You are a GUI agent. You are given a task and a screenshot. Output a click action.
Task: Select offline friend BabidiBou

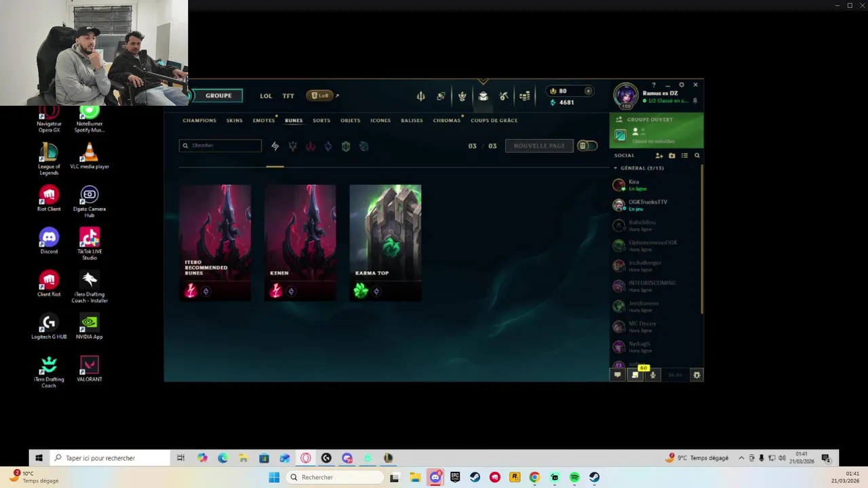(655, 225)
